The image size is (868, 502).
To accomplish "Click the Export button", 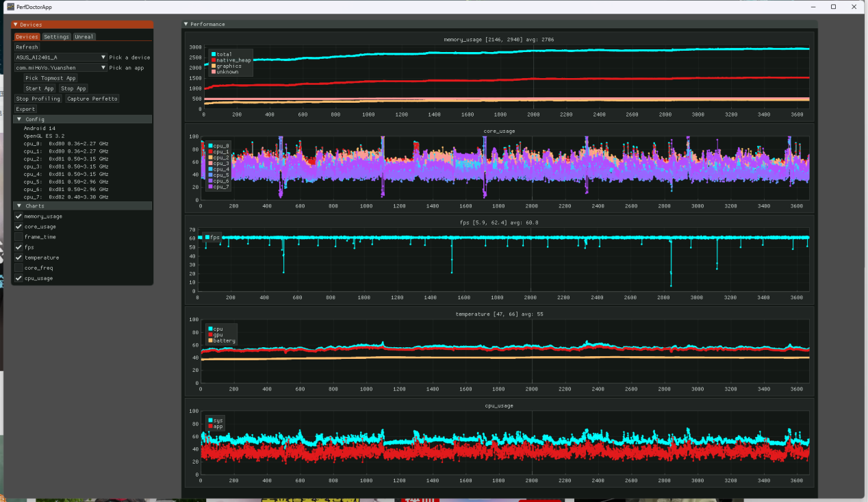I will click(x=25, y=109).
